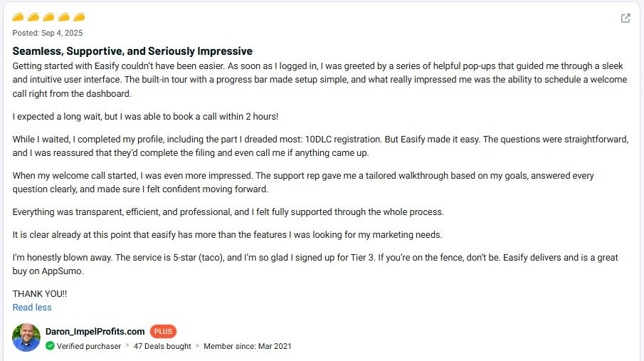Click the reviewer's profile avatar photo

pyautogui.click(x=26, y=338)
